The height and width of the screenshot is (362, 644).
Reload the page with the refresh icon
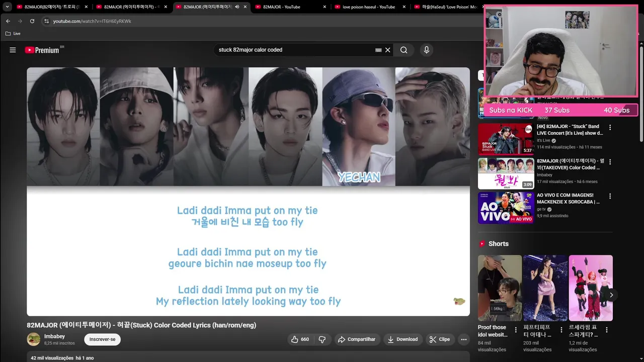point(32,21)
